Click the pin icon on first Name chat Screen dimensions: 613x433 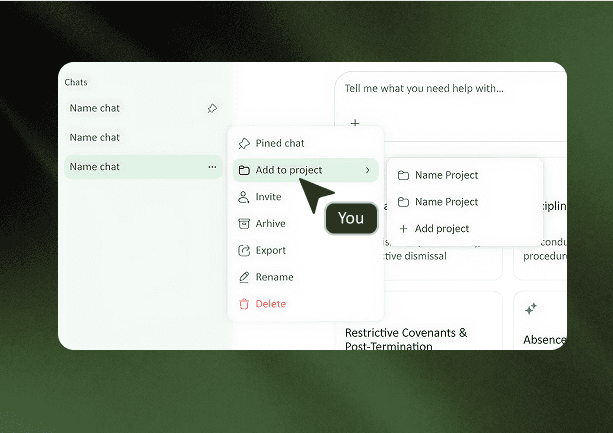pyautogui.click(x=212, y=108)
